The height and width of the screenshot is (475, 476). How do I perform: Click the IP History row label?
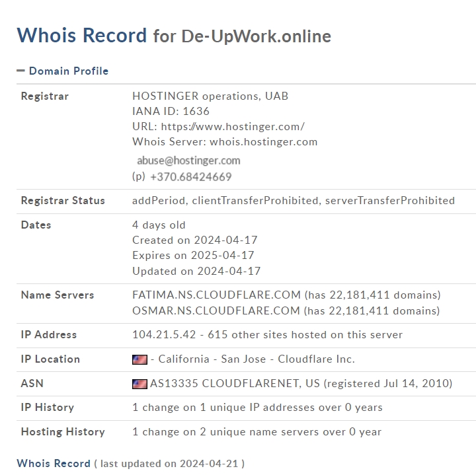pyautogui.click(x=48, y=408)
